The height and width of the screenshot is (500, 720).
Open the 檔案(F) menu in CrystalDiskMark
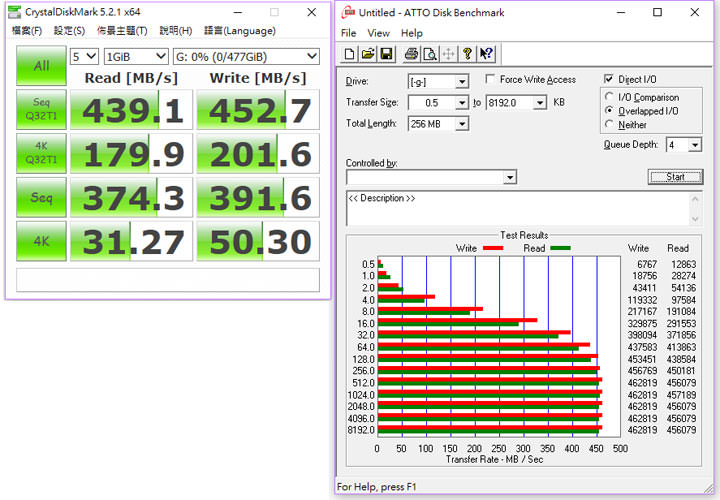[27, 31]
